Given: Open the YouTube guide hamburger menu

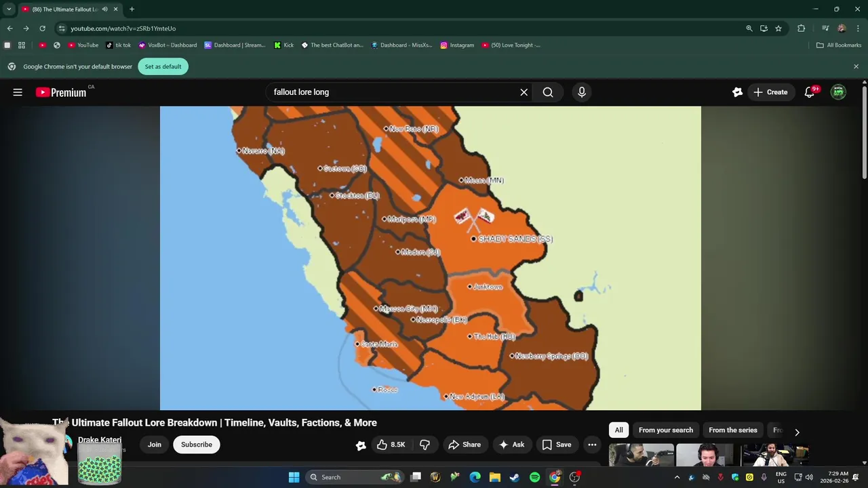Looking at the screenshot, I should 18,92.
